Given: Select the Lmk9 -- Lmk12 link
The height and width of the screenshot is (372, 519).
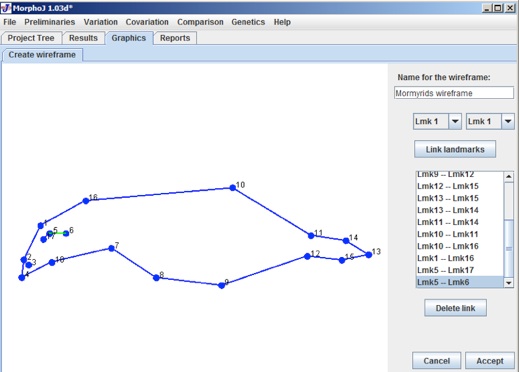Looking at the screenshot, I should [460, 175].
